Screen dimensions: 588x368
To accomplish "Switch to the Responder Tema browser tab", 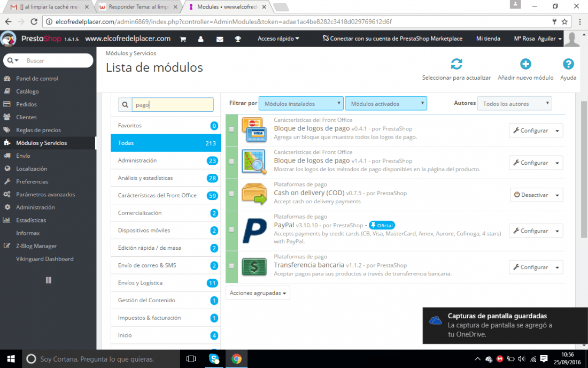I will click(137, 7).
